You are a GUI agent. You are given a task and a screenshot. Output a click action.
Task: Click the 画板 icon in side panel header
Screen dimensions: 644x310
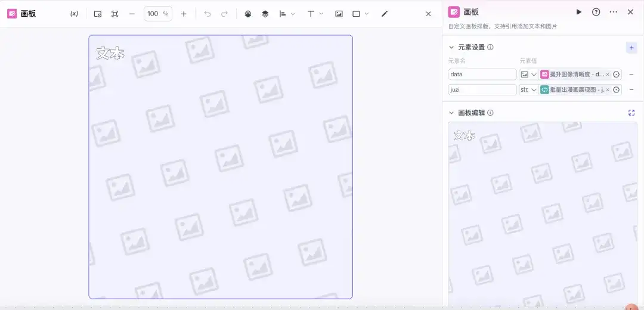[454, 12]
